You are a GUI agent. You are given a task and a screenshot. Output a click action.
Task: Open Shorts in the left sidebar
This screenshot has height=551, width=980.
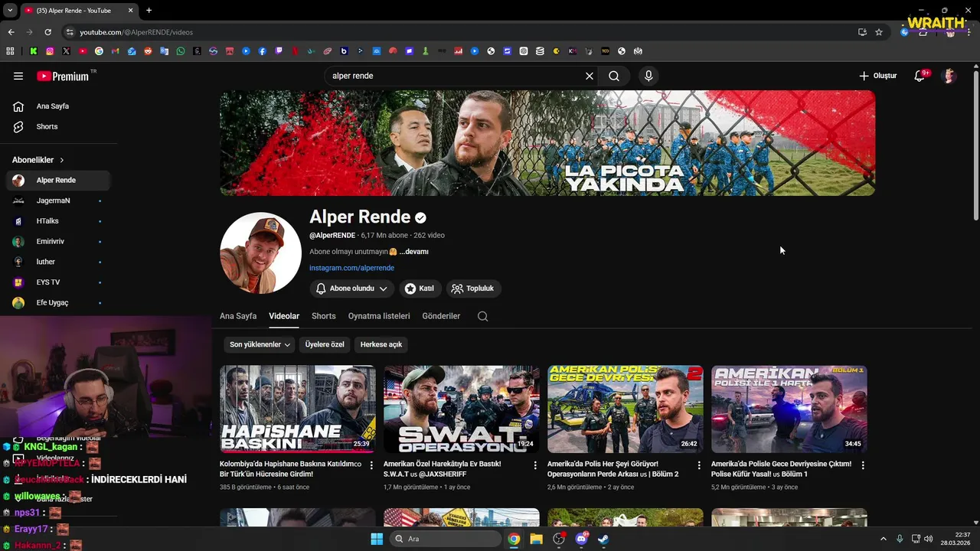pyautogui.click(x=58, y=126)
